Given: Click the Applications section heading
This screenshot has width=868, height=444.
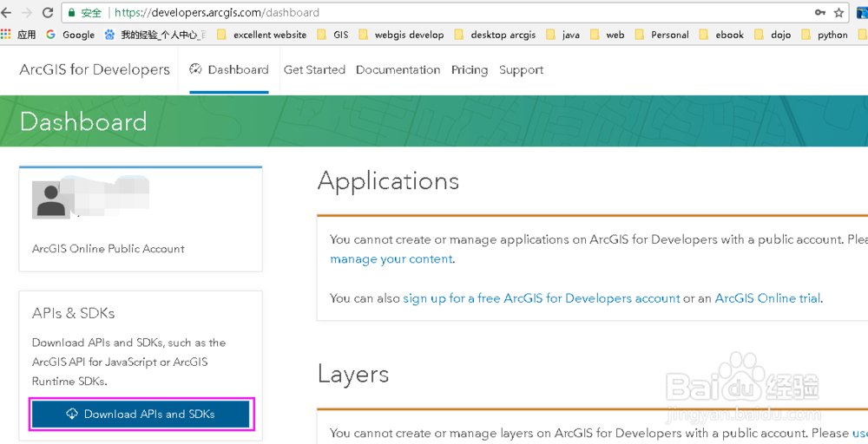Looking at the screenshot, I should (389, 181).
